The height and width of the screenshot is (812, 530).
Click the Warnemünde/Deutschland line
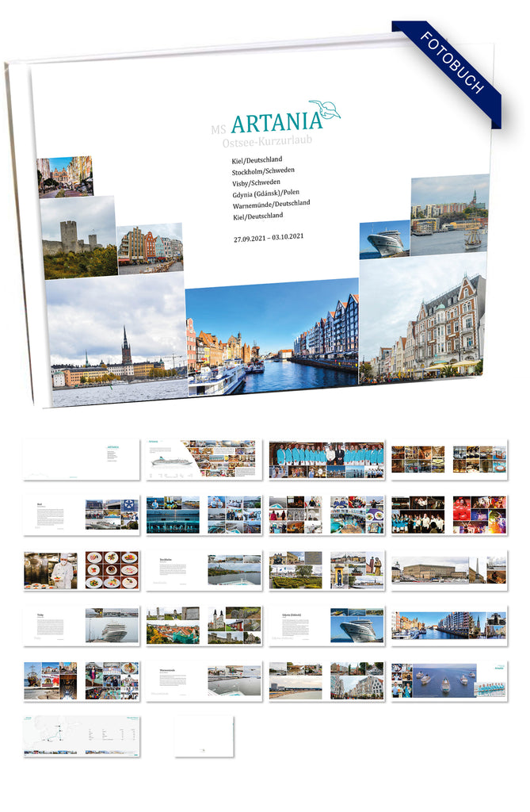271,205
